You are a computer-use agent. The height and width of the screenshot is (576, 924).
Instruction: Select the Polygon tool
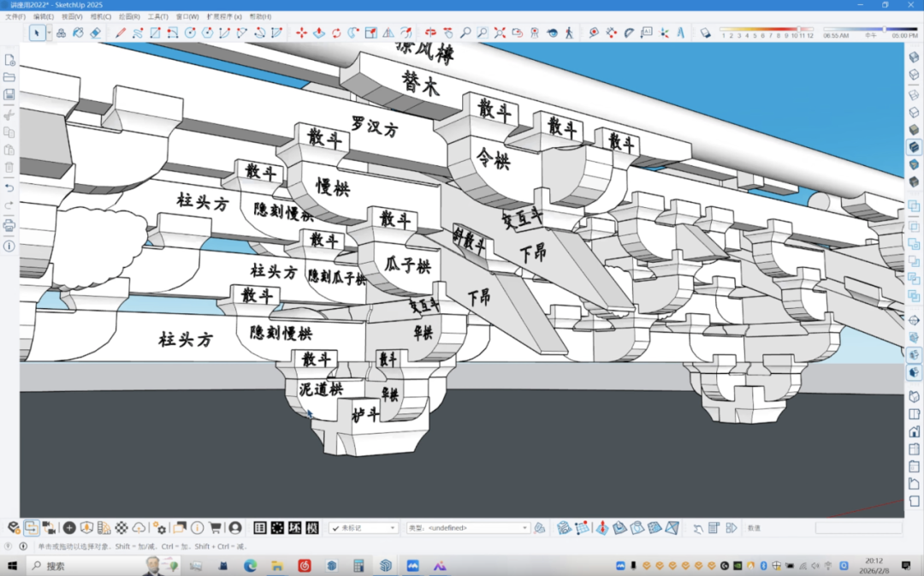pos(207,33)
